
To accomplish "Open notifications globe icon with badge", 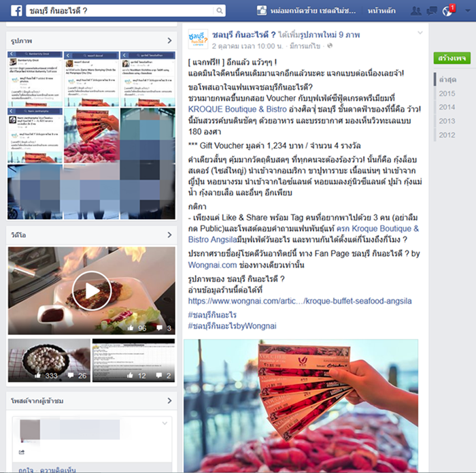I will (x=448, y=10).
